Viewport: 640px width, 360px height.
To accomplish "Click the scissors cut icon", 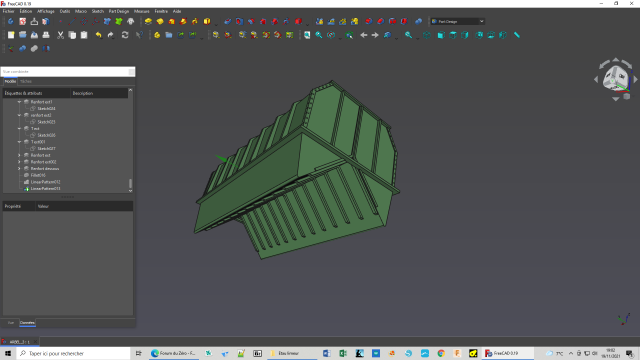I will [x=60, y=35].
